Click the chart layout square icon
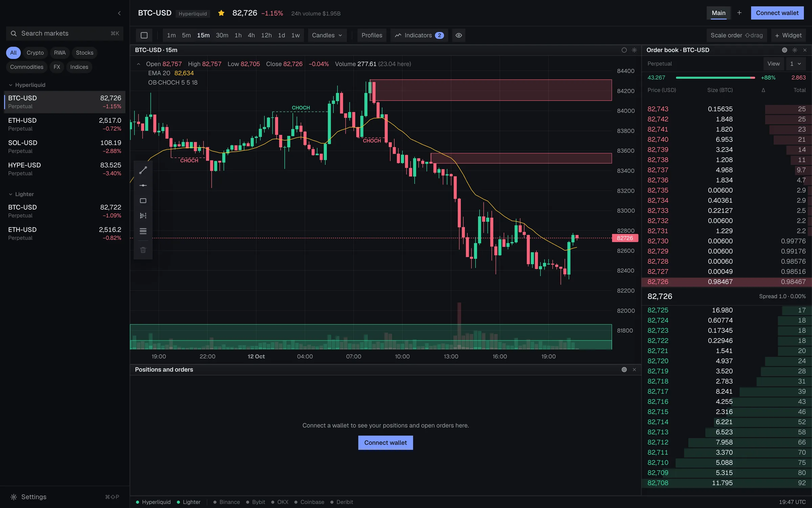 pos(144,35)
